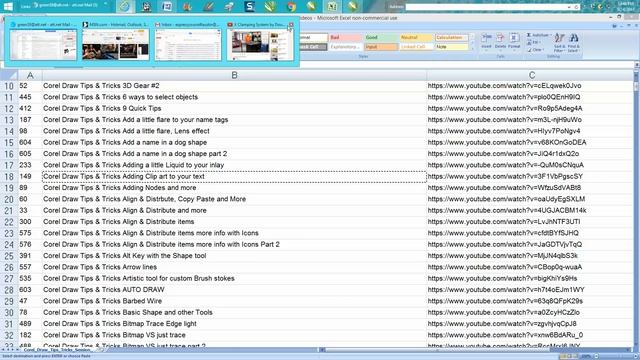Switch to the Corel_Draw_Tips_Tricks sheet tab
Viewport: 640px width, 360px height.
[x=57, y=350]
